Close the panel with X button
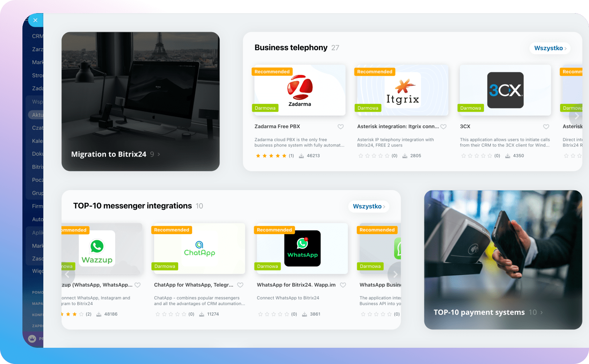 coord(35,20)
